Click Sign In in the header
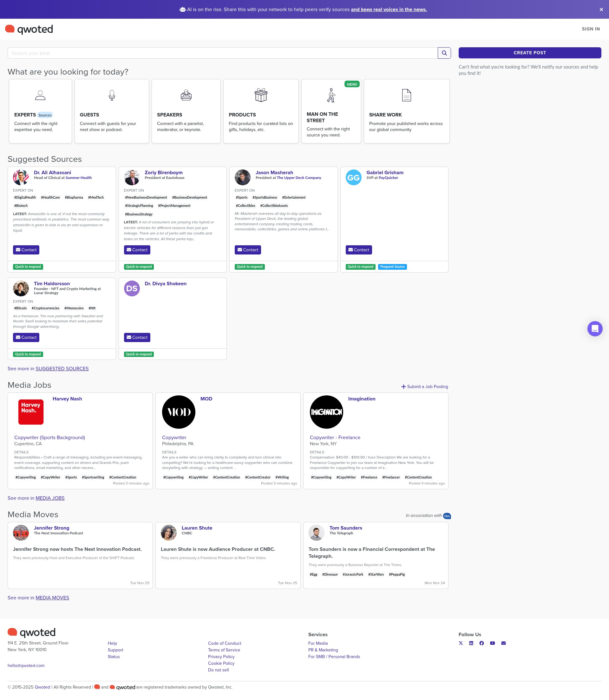Screen dimensions: 609x700 pyautogui.click(x=591, y=29)
